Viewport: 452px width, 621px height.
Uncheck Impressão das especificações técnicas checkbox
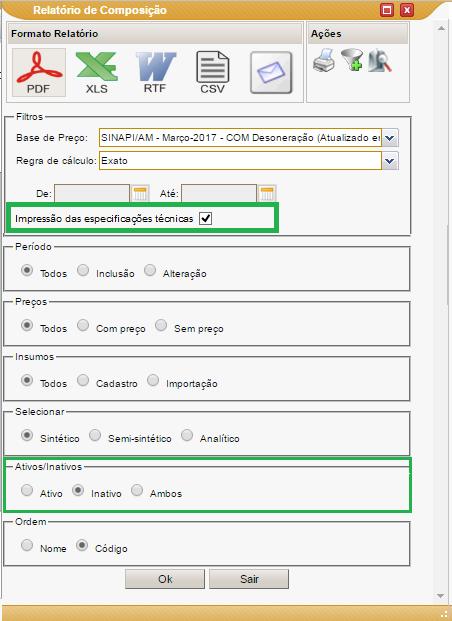pos(206,218)
